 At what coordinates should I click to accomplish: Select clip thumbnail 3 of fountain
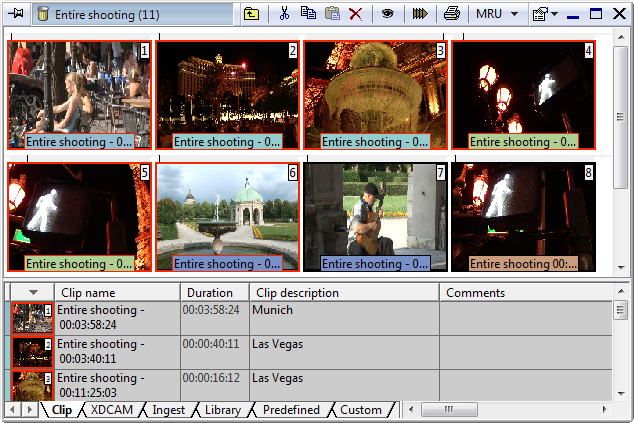pyautogui.click(x=375, y=95)
